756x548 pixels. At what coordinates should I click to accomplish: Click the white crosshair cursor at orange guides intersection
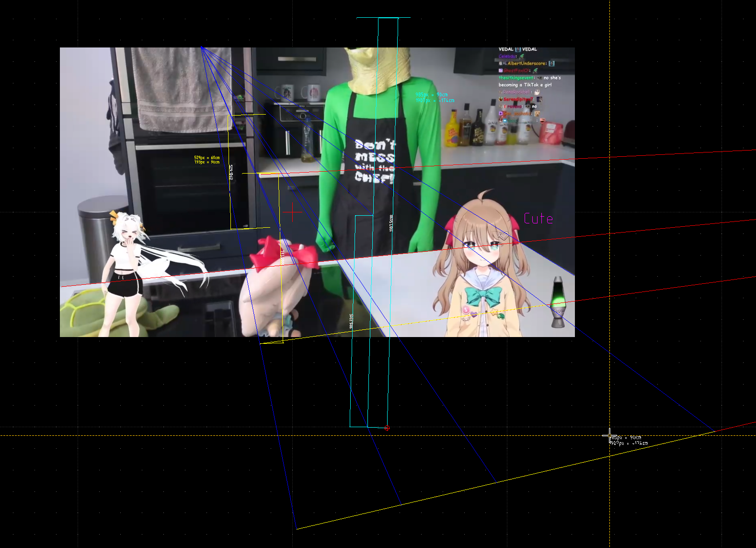coord(609,435)
